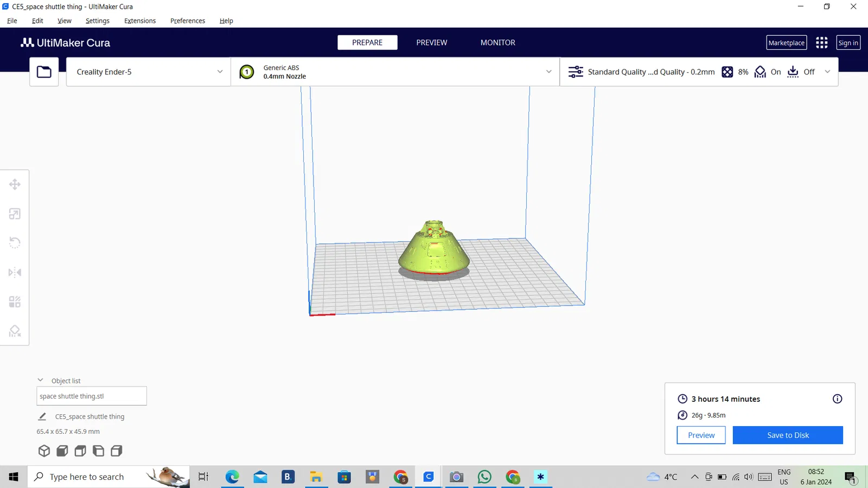Show hidden system tray icons
Screen dimensions: 868x488
coord(694,477)
